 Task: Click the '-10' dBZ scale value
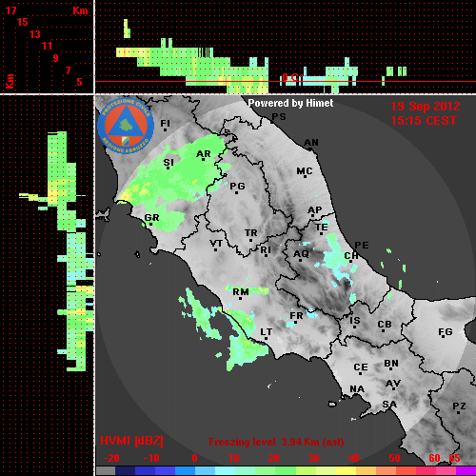(151, 458)
